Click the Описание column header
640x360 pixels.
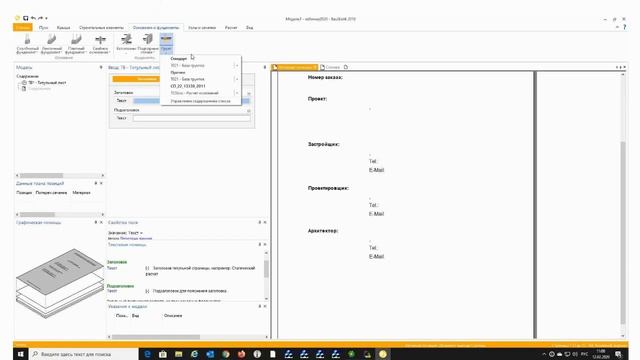[x=173, y=316]
